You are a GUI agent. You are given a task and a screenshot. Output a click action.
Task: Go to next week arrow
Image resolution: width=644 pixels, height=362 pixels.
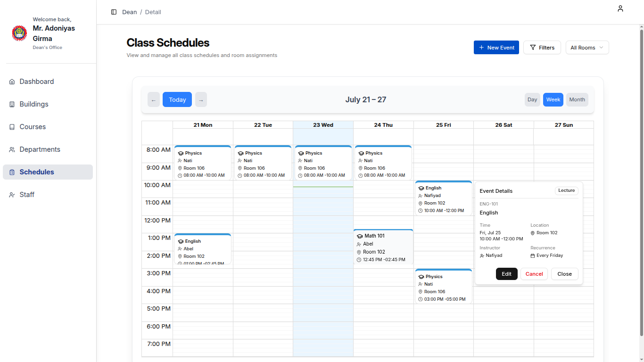coord(201,99)
